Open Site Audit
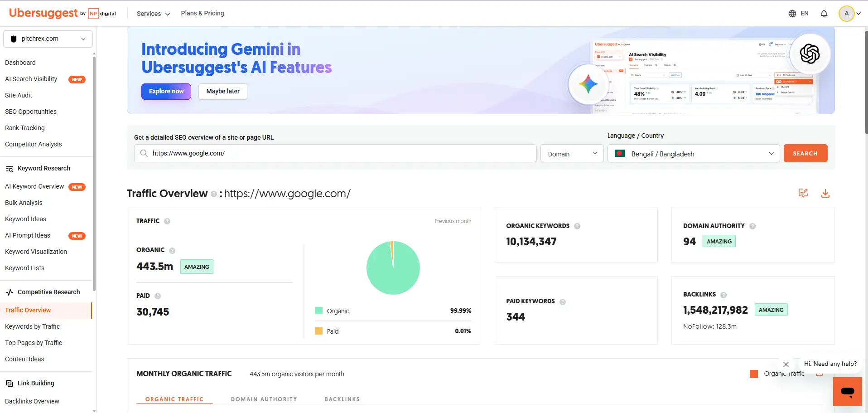Viewport: 868px width, 413px height. (19, 95)
